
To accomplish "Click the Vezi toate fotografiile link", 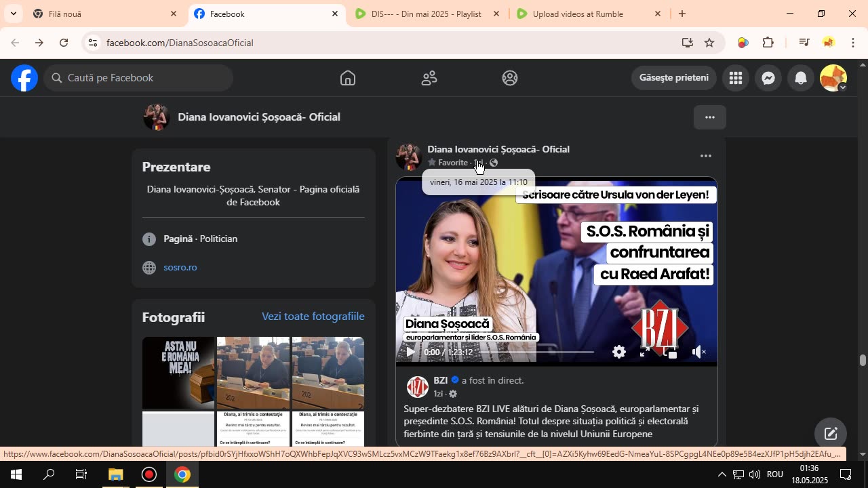I will 313,317.
